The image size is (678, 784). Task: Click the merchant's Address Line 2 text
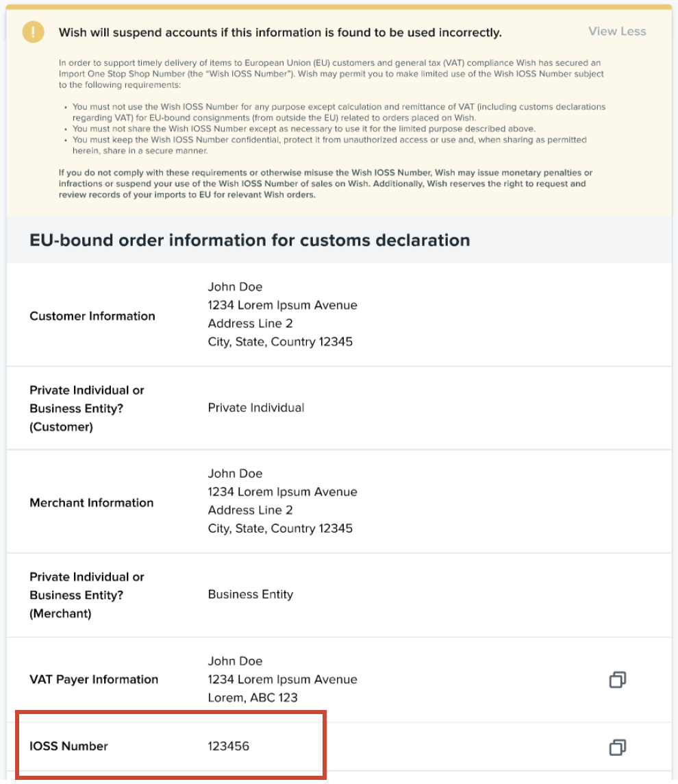coord(250,510)
